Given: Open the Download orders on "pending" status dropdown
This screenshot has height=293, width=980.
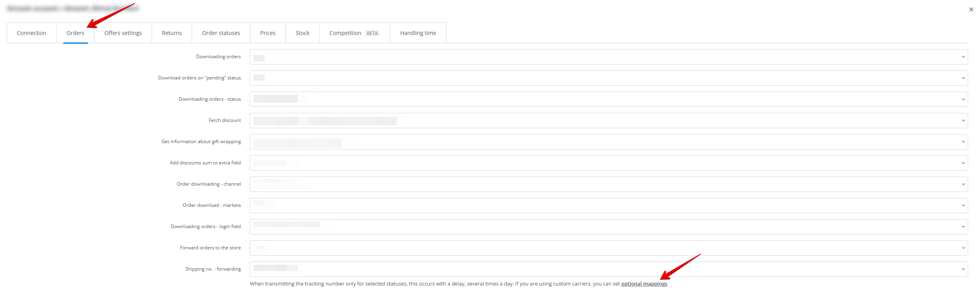Looking at the screenshot, I should (x=608, y=78).
